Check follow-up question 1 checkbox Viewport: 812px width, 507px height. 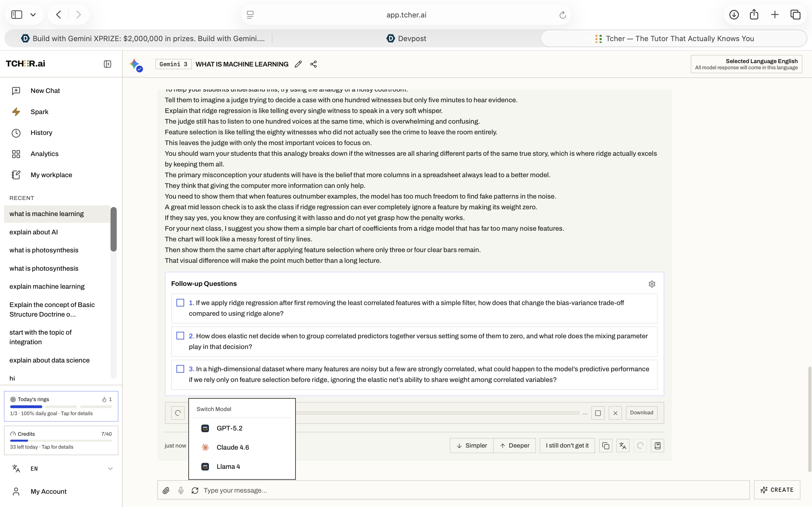180,303
